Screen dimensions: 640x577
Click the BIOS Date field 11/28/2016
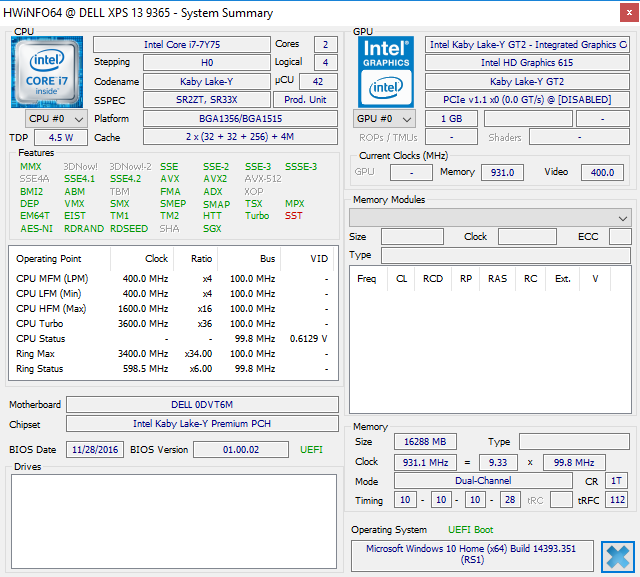point(97,450)
